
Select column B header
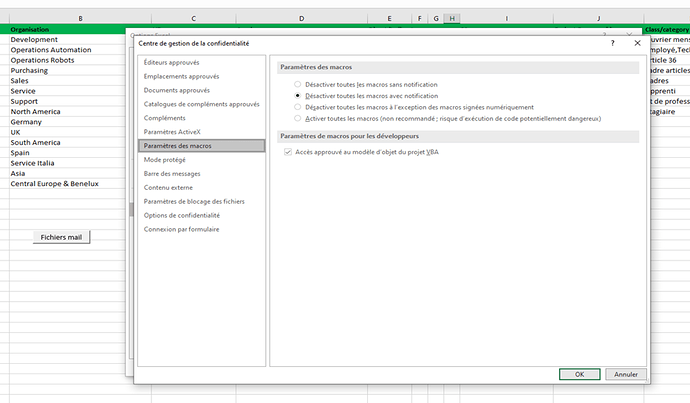pos(80,18)
